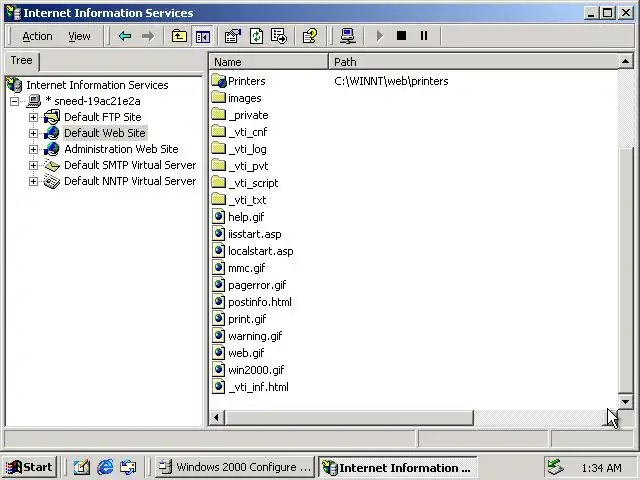
Task: Select the help.gif file icon
Action: pos(219,216)
